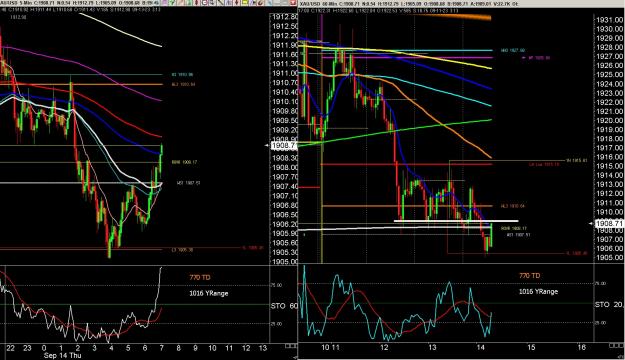Viewport: 625px width, 360px height.
Task: Click '1016 YRange' in the left indicator pane
Action: [208, 293]
